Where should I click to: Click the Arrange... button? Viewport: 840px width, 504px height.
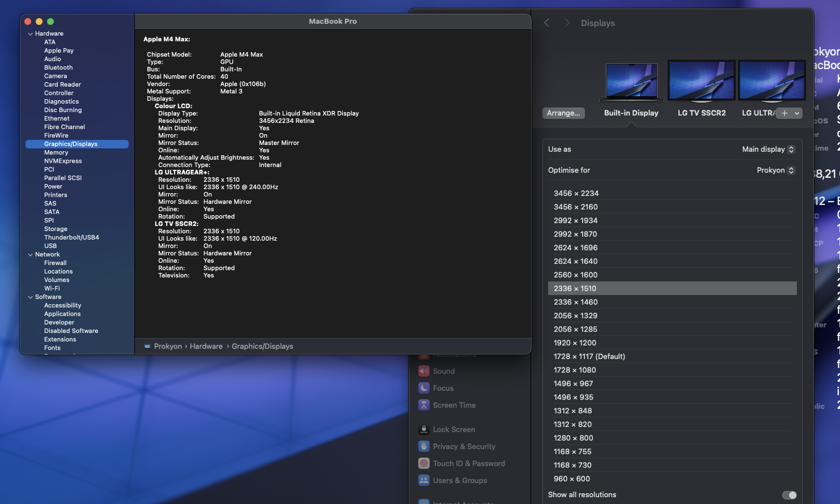click(563, 113)
